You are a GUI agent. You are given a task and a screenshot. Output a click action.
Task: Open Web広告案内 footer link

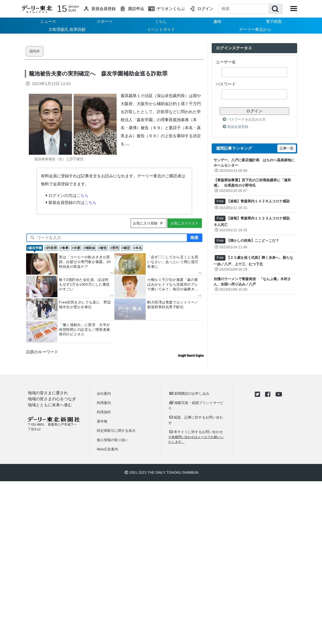[107, 449]
